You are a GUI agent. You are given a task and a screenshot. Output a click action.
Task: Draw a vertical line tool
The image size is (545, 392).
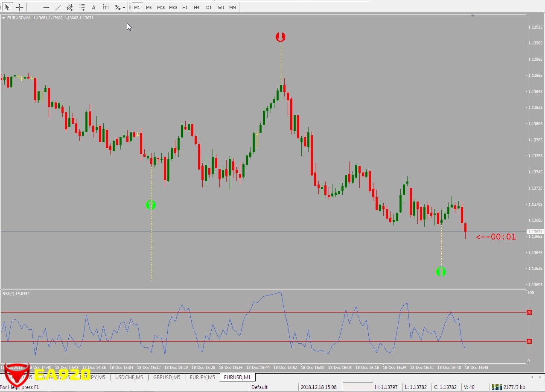[34, 7]
